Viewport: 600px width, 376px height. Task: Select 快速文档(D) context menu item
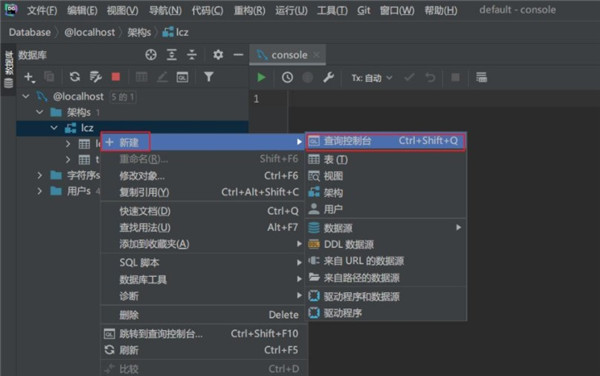click(203, 211)
